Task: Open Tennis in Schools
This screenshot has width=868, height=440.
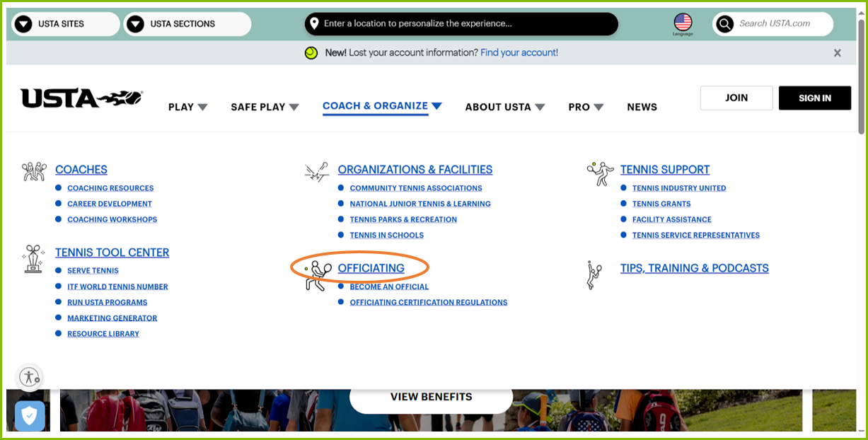Action: (x=387, y=235)
